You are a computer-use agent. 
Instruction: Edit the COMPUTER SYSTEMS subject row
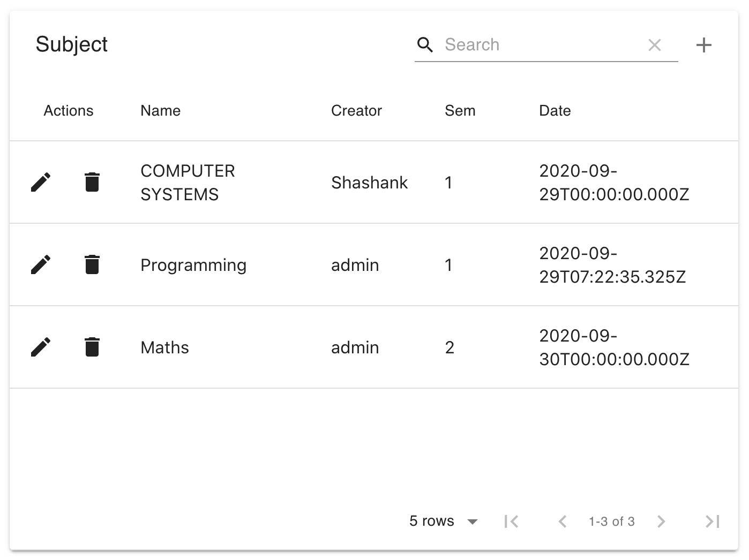coord(41,182)
